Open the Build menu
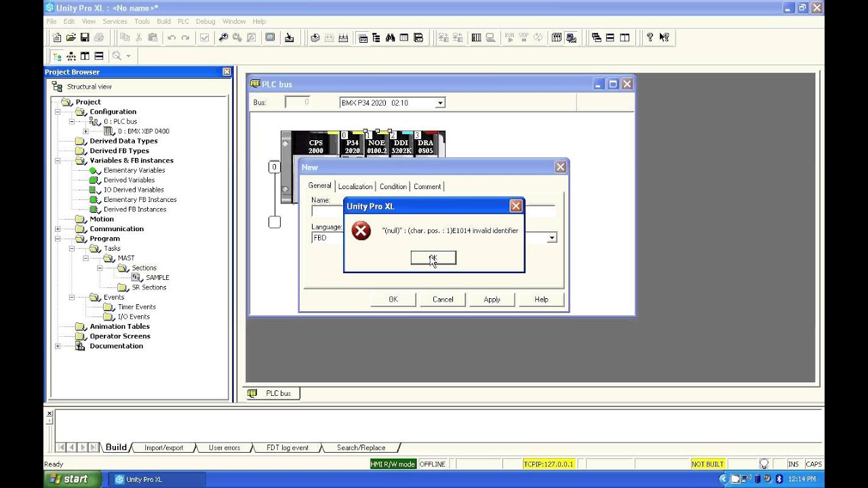 (163, 21)
